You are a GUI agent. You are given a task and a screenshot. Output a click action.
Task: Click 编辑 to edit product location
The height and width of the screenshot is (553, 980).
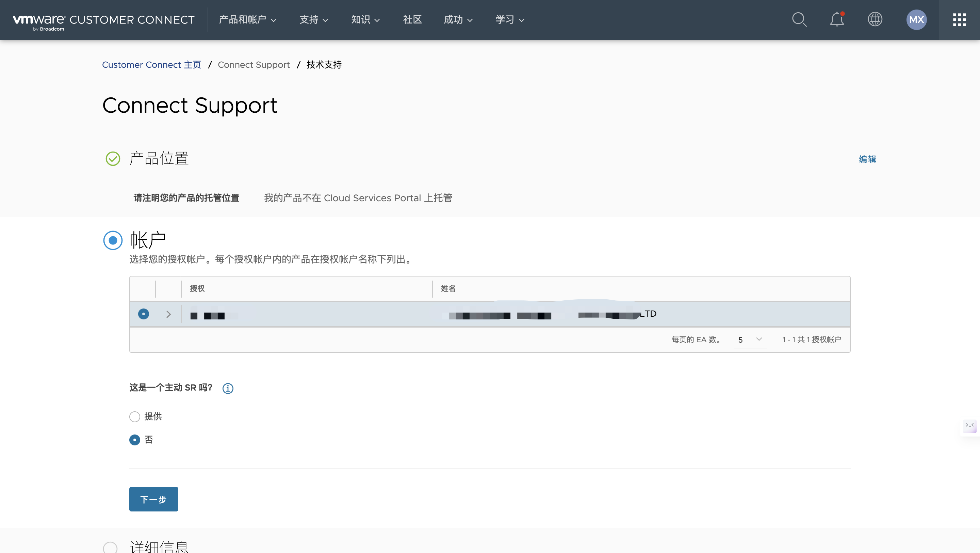pos(867,159)
